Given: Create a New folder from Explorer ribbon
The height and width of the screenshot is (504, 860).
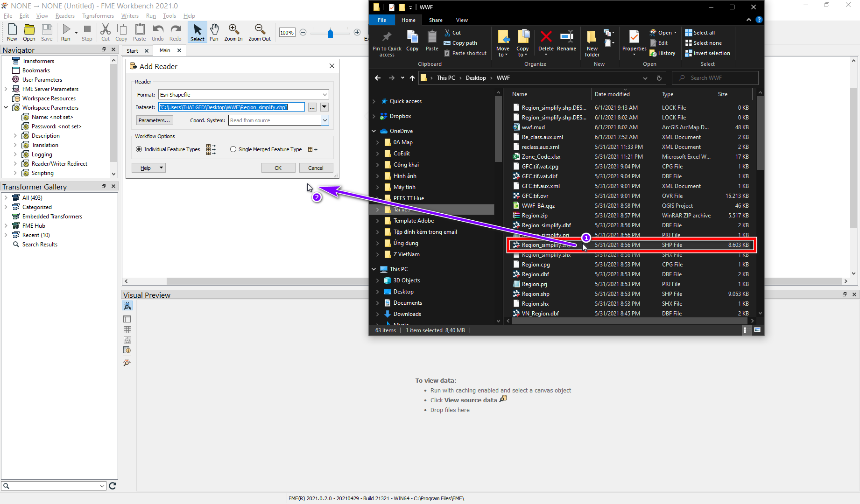Looking at the screenshot, I should [592, 43].
